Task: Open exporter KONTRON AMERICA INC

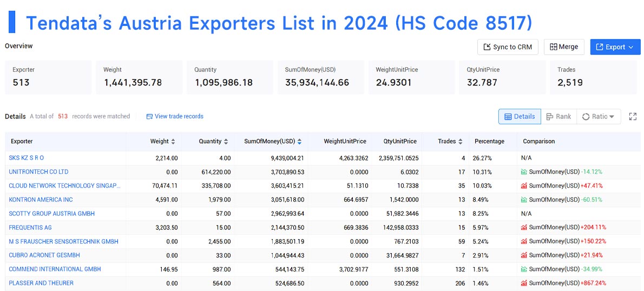Action: (41, 200)
